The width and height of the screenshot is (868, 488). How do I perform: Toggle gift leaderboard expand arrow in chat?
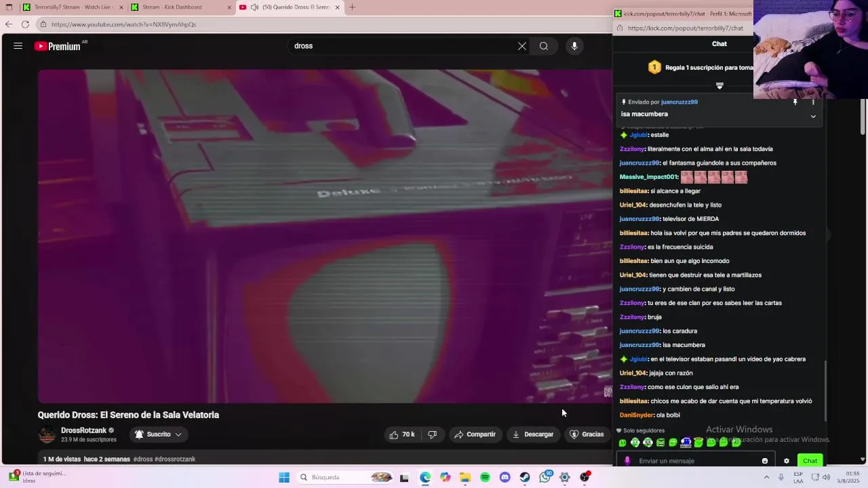click(x=719, y=86)
